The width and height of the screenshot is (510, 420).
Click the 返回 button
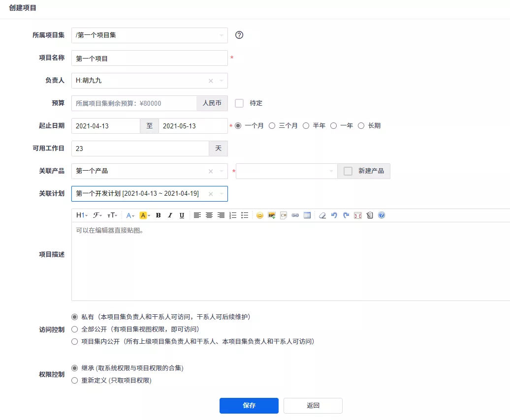pyautogui.click(x=313, y=406)
